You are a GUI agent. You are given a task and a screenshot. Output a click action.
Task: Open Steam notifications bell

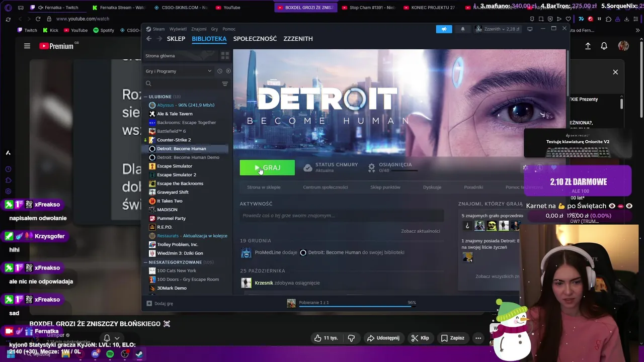pos(463,29)
